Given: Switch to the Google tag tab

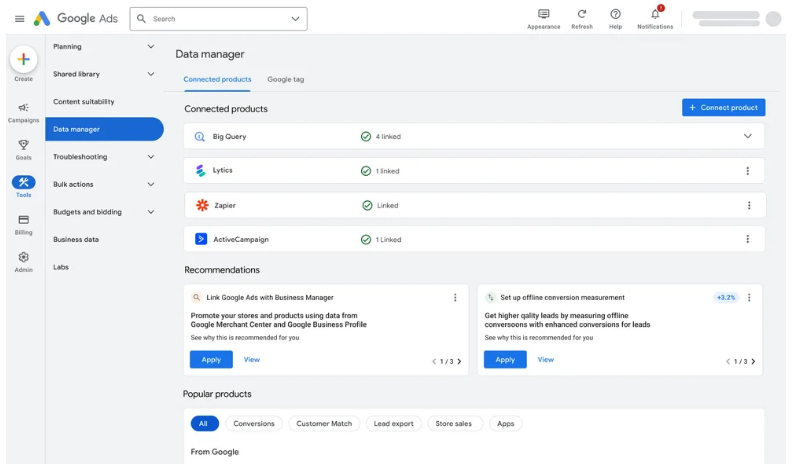Looking at the screenshot, I should (x=285, y=79).
